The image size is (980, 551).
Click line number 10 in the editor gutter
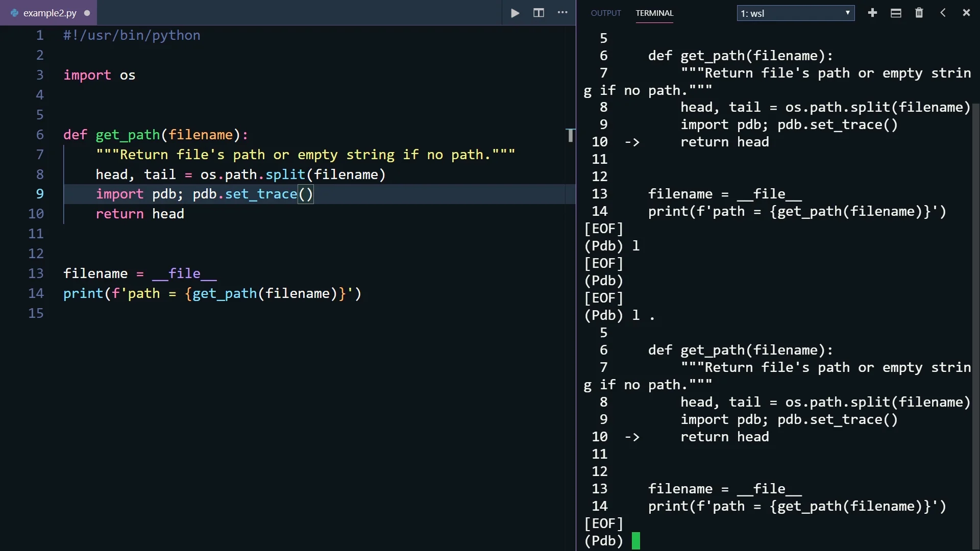36,214
